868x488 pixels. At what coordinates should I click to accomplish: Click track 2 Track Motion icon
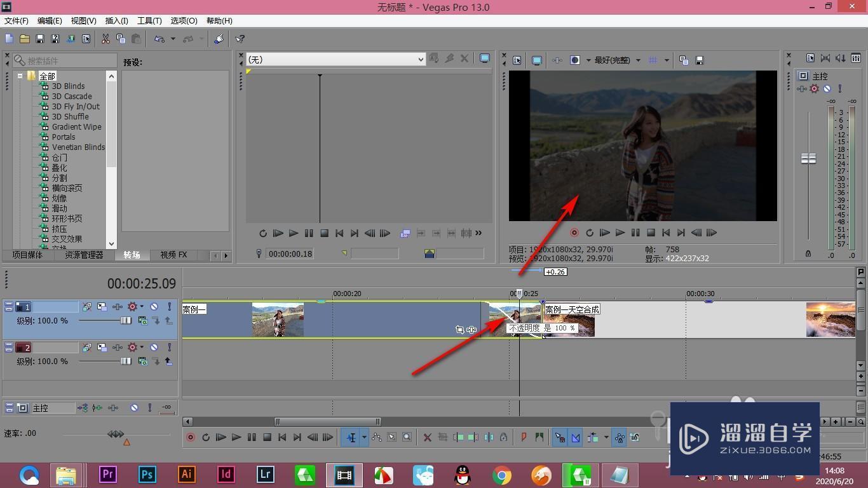tap(102, 348)
